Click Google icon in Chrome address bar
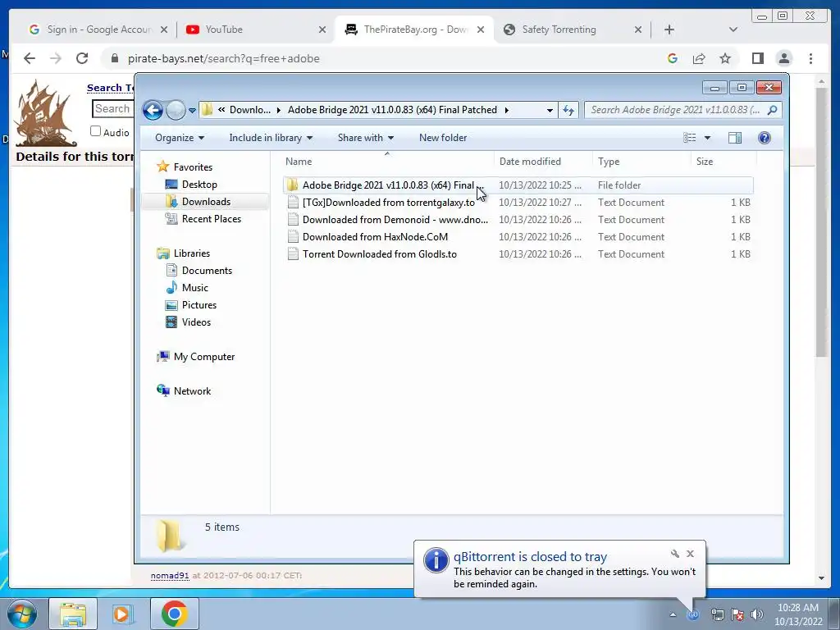This screenshot has height=630, width=840. pos(673,58)
